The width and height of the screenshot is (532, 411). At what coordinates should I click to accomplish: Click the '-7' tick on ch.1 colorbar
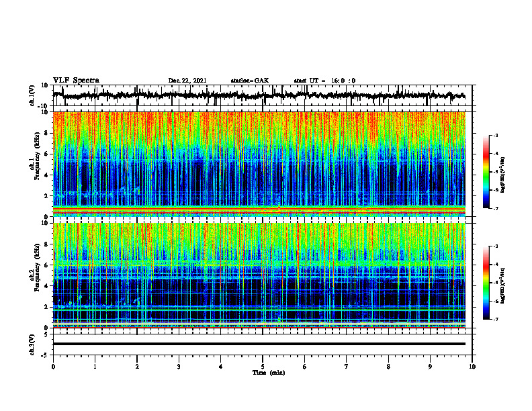[x=496, y=208]
